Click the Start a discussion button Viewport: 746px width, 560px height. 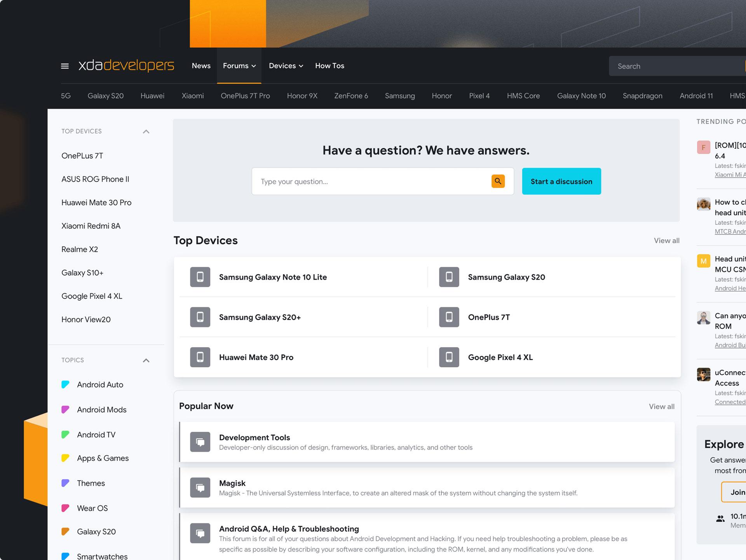(x=561, y=181)
